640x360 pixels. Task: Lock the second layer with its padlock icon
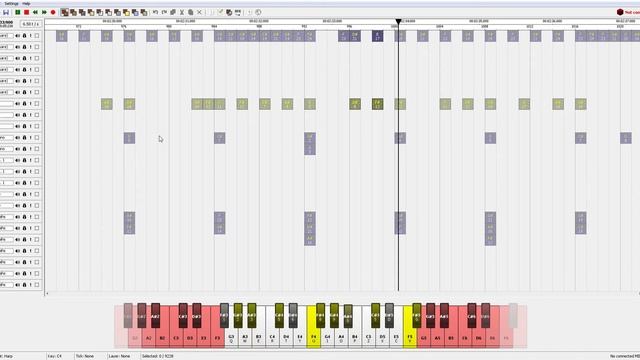pos(24,47)
